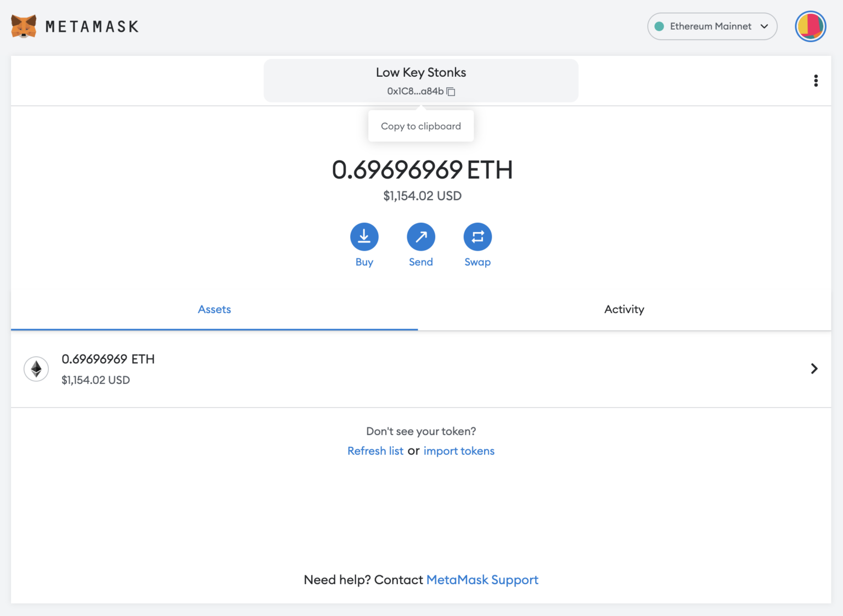This screenshot has width=843, height=616.
Task: Select the Send icon
Action: tap(420, 236)
